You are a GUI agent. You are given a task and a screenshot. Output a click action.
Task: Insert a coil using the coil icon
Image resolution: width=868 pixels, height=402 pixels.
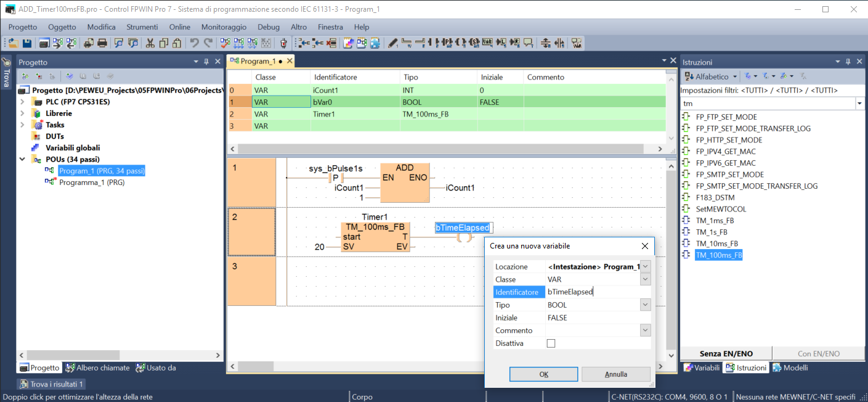tap(461, 43)
